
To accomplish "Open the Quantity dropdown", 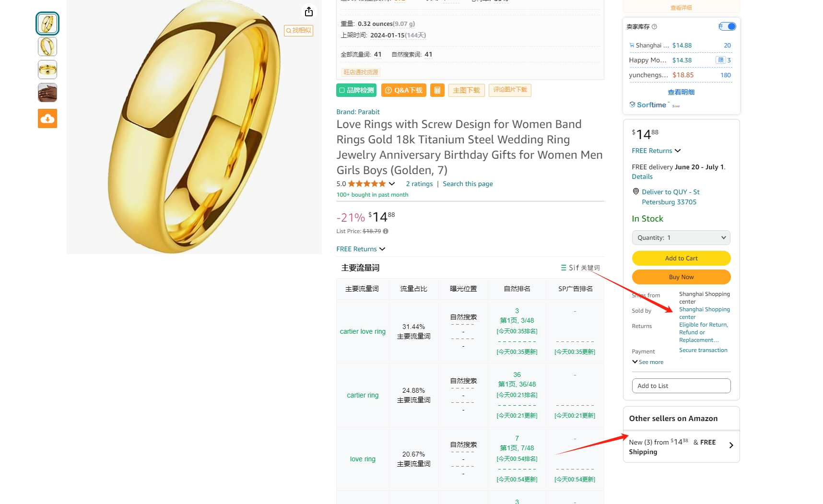I will point(681,237).
